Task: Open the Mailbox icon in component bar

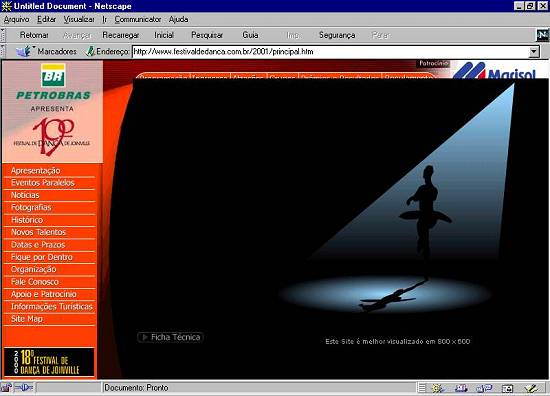Action: point(461,388)
